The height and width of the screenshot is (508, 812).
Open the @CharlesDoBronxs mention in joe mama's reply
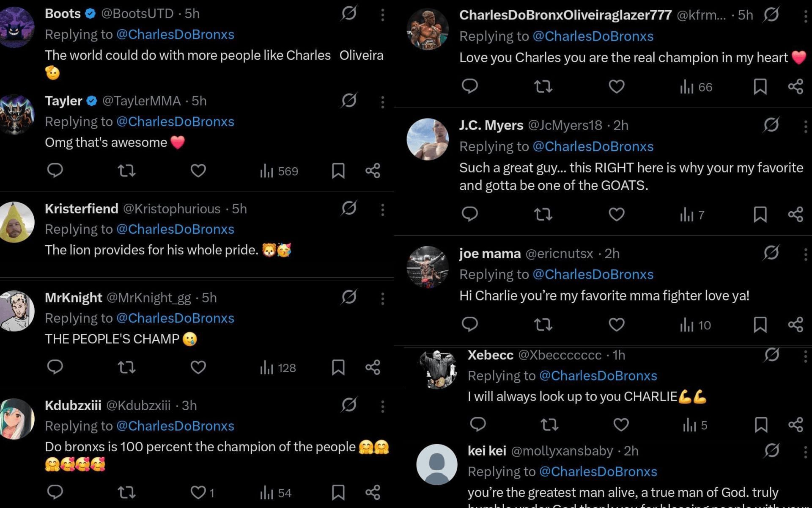click(x=593, y=274)
